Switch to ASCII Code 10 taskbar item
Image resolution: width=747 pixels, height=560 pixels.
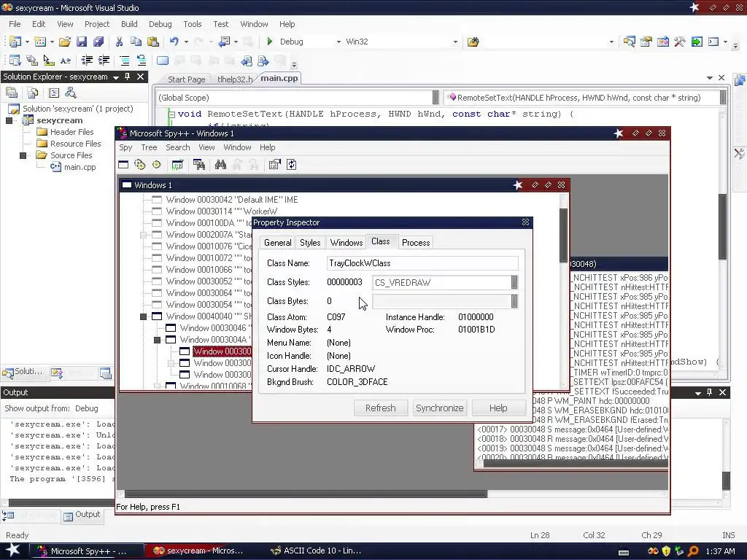coord(316,551)
